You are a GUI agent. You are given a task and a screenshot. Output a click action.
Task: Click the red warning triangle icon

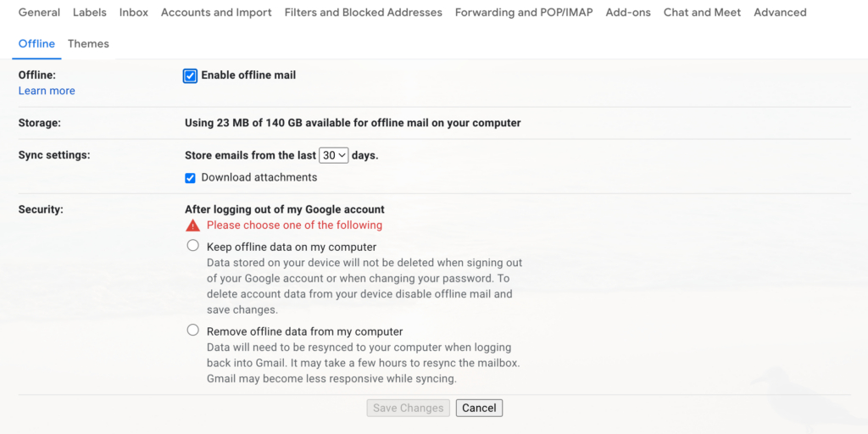click(192, 225)
